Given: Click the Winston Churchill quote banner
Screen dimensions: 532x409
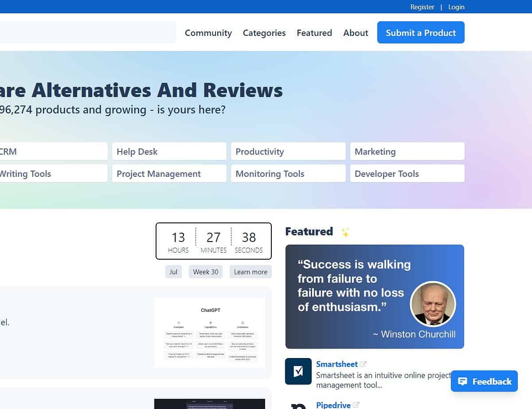Looking at the screenshot, I should tap(375, 297).
